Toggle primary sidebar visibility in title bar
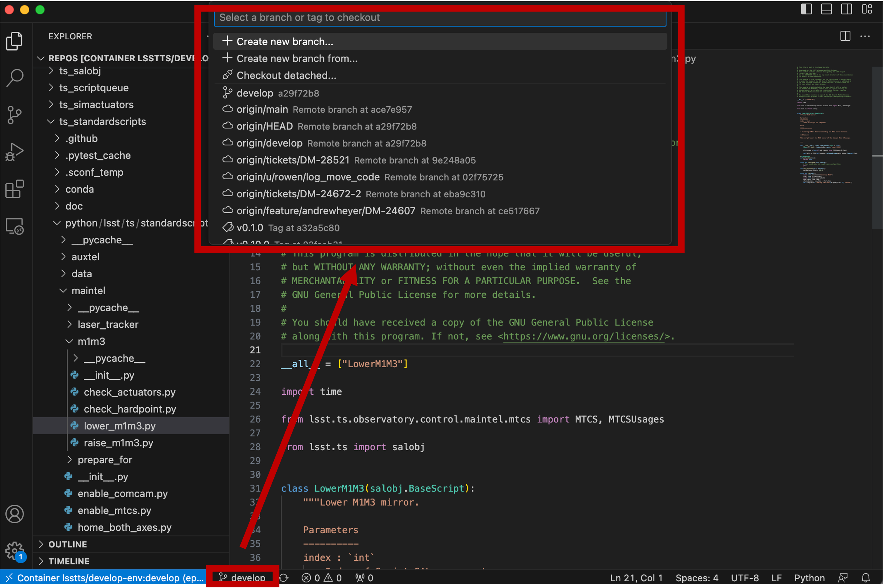The height and width of the screenshot is (588, 884). (x=806, y=9)
